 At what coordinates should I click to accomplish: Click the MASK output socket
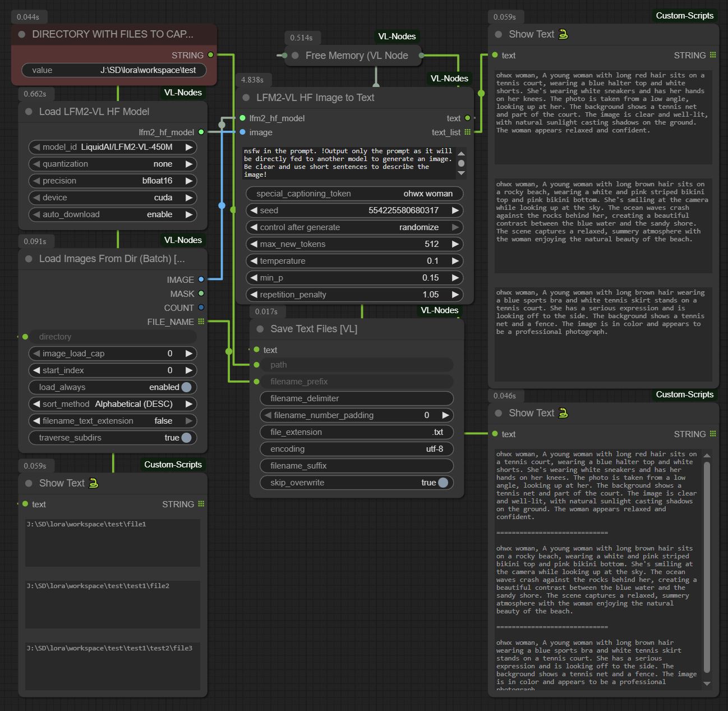201,293
